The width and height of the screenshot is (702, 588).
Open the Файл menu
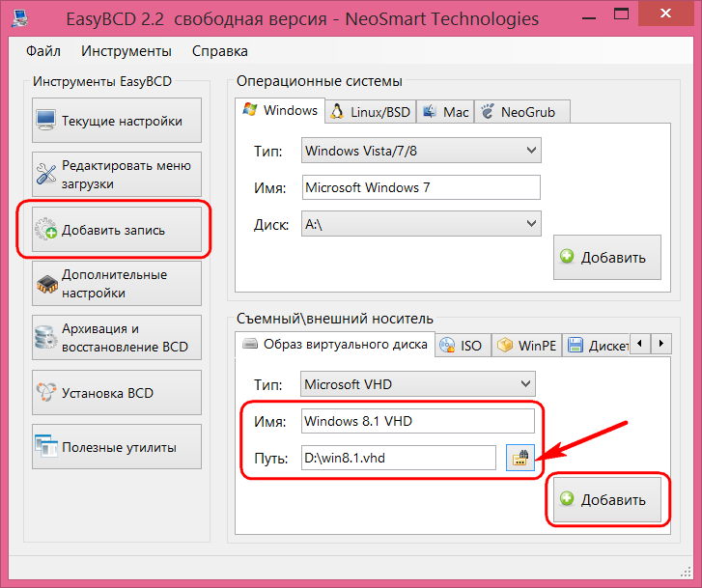pyautogui.click(x=43, y=51)
